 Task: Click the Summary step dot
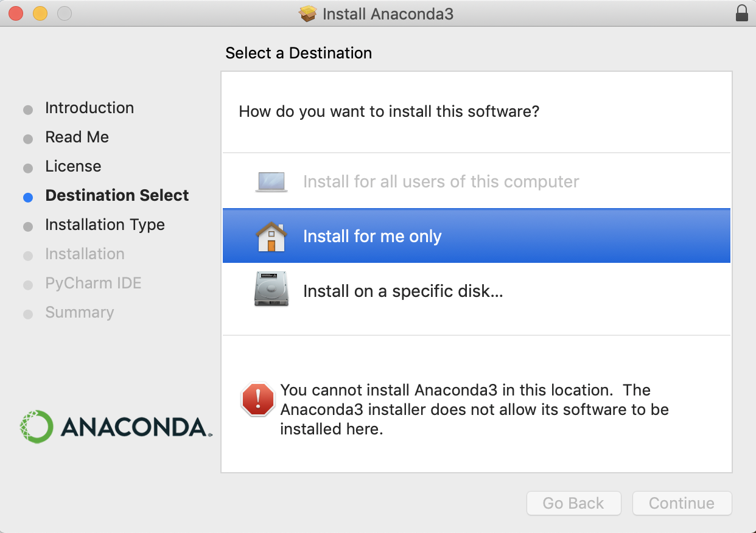pyautogui.click(x=27, y=312)
